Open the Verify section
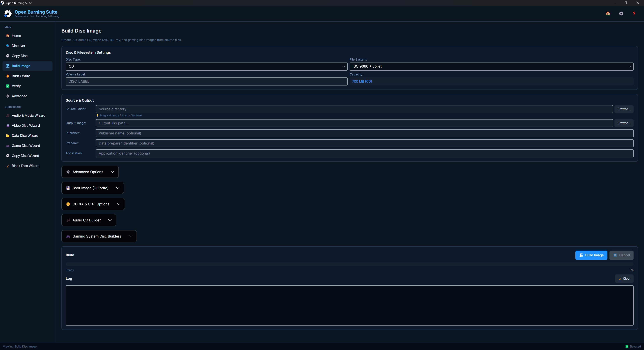The width and height of the screenshot is (644, 350). pyautogui.click(x=28, y=86)
